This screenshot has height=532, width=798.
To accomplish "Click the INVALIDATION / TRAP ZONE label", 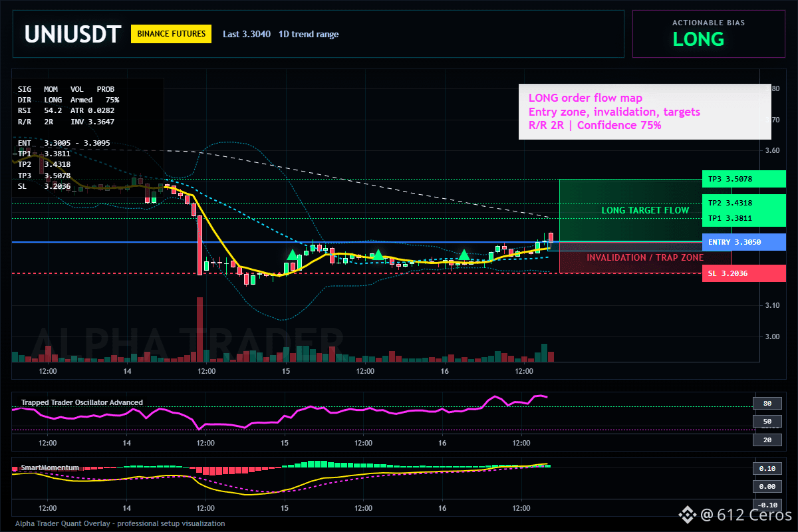I will pos(645,257).
